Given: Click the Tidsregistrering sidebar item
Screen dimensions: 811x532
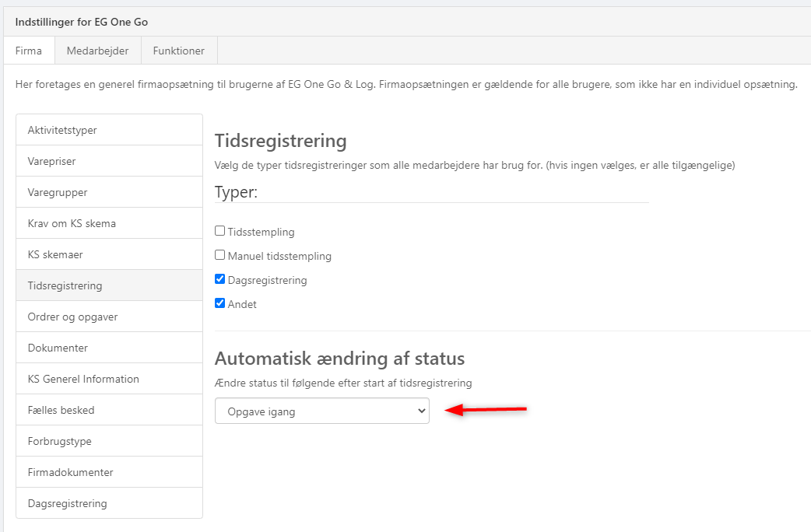Looking at the screenshot, I should [x=109, y=285].
